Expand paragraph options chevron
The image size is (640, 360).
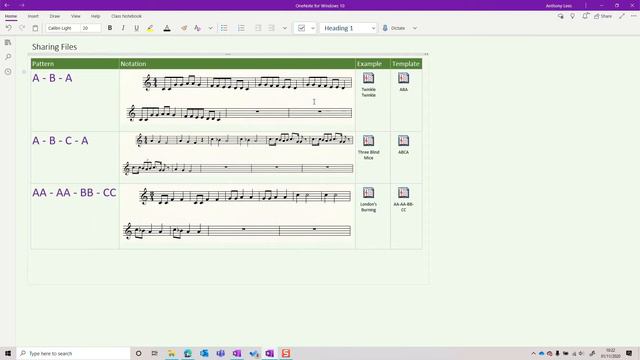pos(285,28)
